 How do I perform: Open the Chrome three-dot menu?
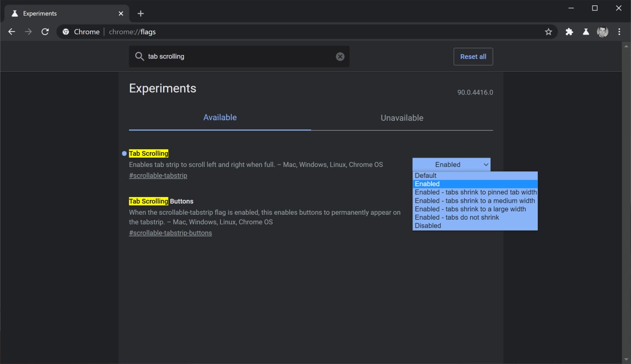point(619,32)
